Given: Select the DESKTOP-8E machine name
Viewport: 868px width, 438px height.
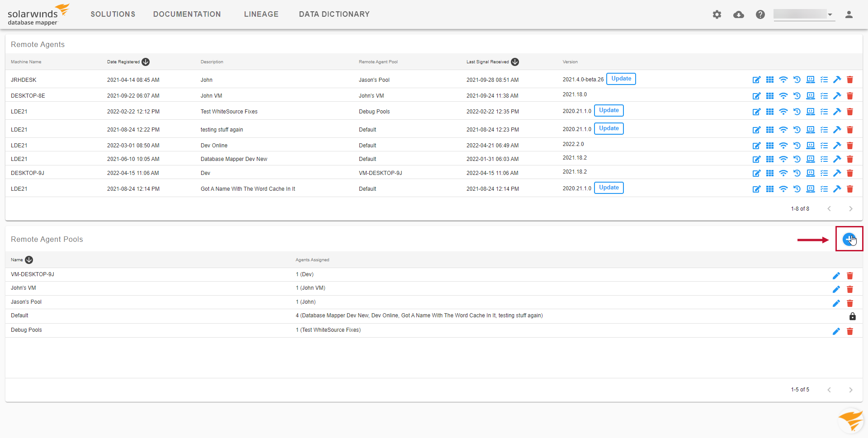Looking at the screenshot, I should pyautogui.click(x=28, y=96).
